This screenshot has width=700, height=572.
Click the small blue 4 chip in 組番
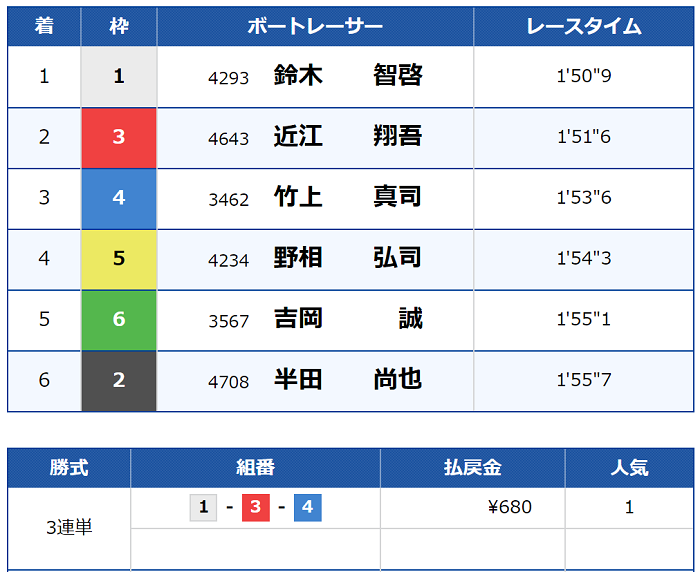coord(307,508)
